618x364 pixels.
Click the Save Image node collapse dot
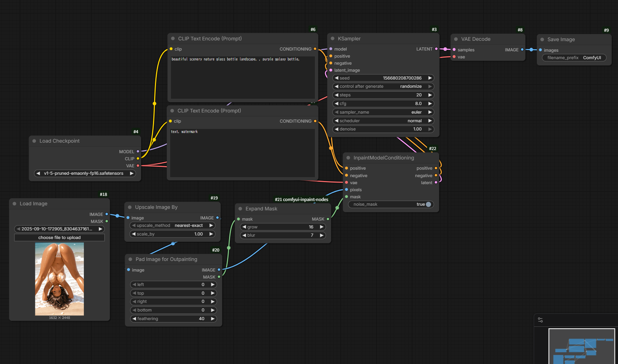[542, 40]
